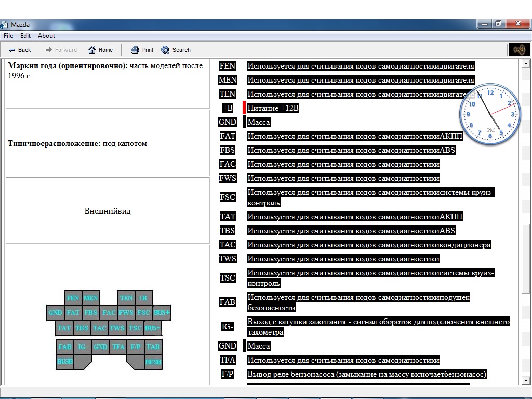This screenshot has width=532, height=399.
Task: Select IG- label in pin table
Action: 228,326
